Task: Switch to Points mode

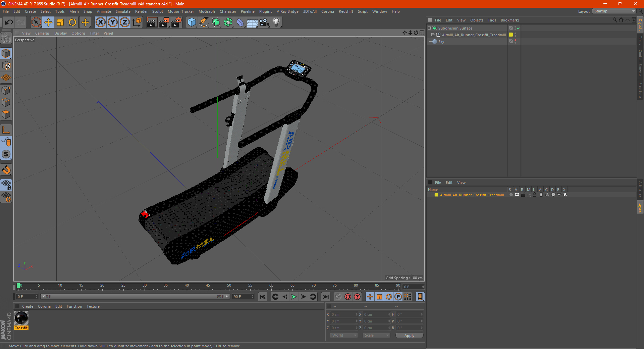Action: (x=6, y=90)
